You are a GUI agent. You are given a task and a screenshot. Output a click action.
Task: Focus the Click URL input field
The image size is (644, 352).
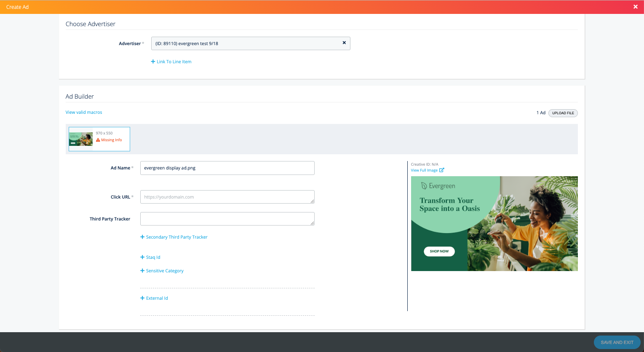pos(227,197)
